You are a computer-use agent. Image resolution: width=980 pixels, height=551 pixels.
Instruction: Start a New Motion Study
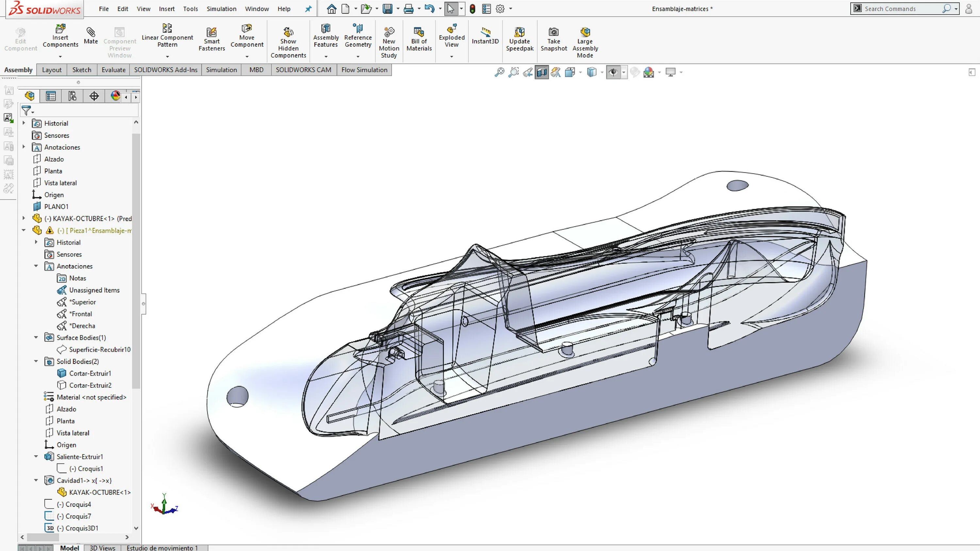389,32
